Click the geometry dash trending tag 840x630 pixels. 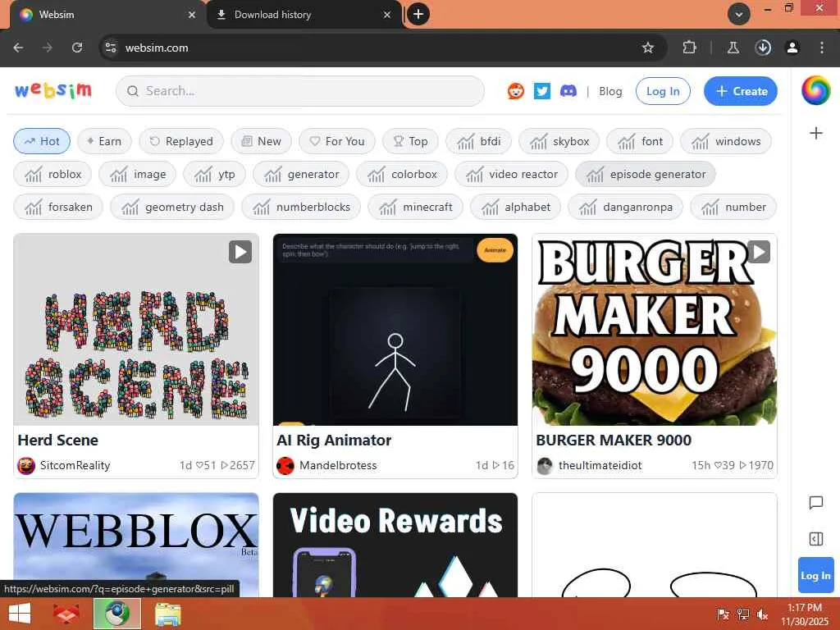(x=172, y=207)
